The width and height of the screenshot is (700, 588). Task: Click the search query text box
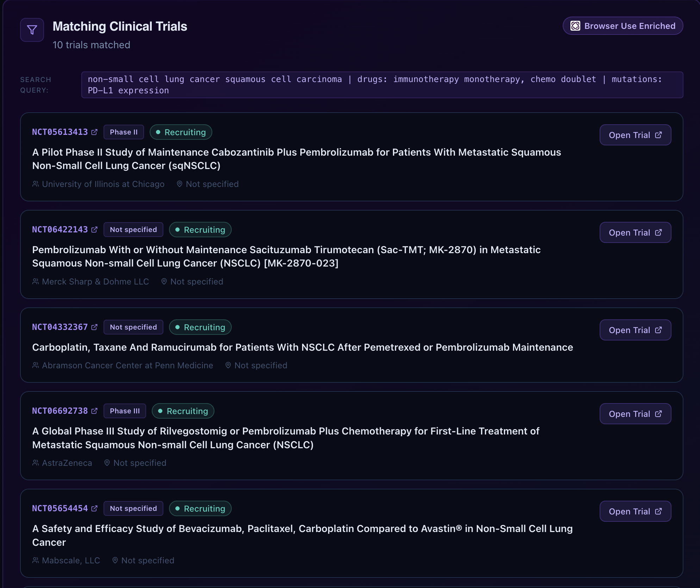point(382,85)
